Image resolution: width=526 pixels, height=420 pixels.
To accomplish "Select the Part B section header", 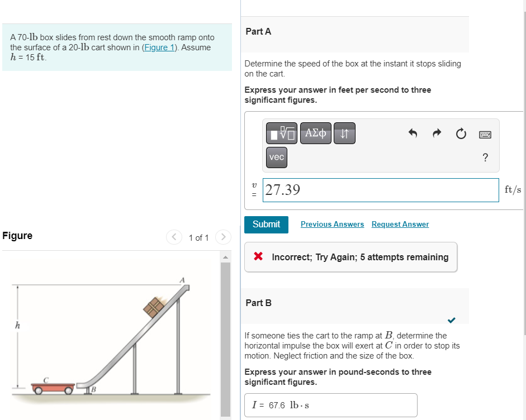I will [258, 303].
